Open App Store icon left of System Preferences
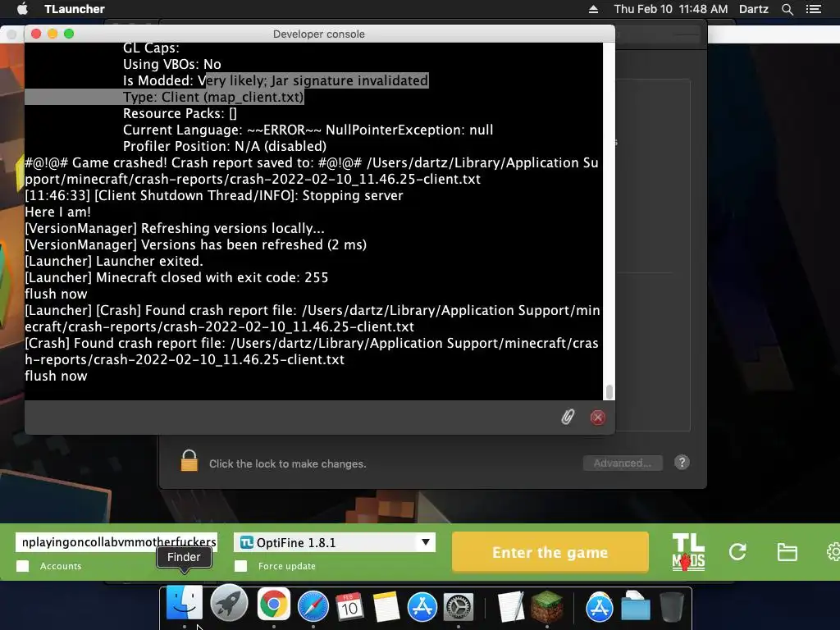This screenshot has width=840, height=630. coord(422,606)
